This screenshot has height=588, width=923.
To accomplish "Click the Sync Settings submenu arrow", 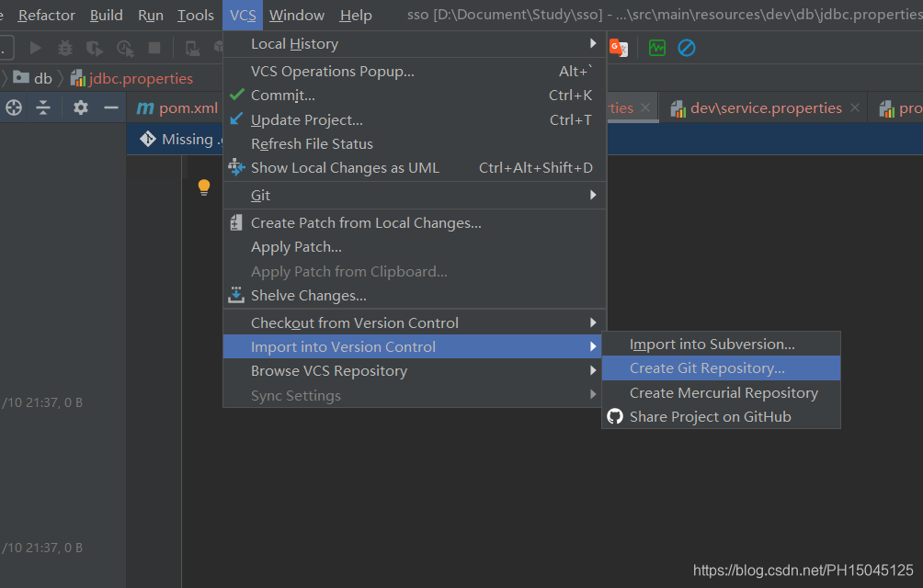I will 593,395.
